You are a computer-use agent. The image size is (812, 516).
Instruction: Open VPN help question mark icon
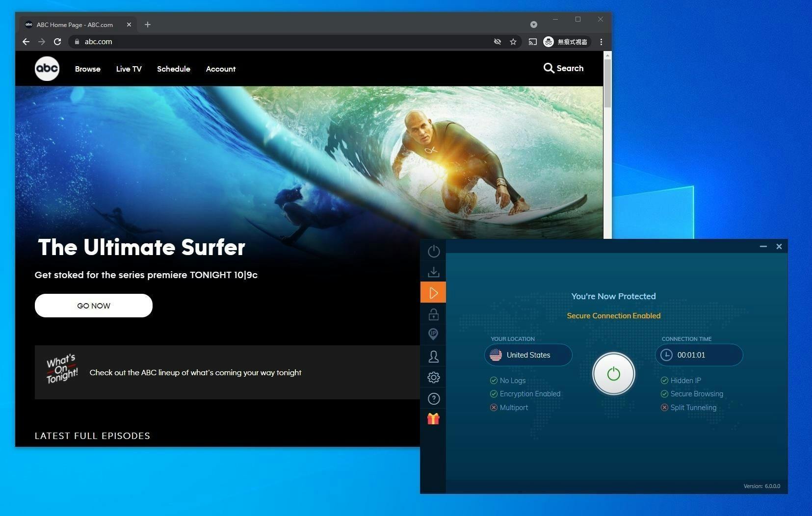tap(434, 399)
